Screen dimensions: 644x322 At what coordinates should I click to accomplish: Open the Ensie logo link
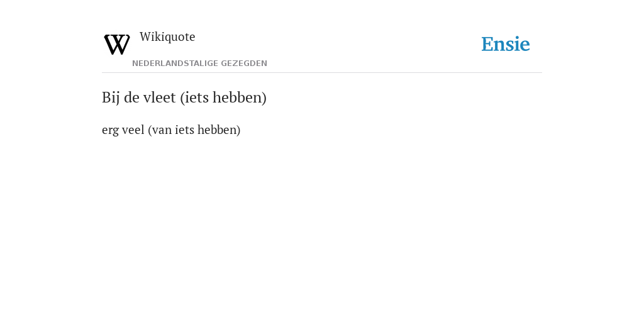click(506, 44)
